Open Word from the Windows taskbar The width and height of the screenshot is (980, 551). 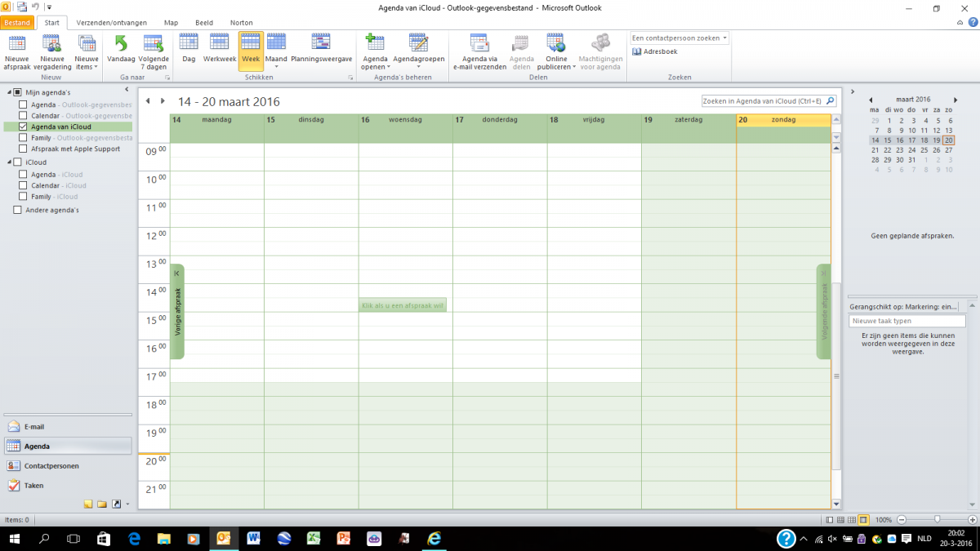(x=252, y=539)
